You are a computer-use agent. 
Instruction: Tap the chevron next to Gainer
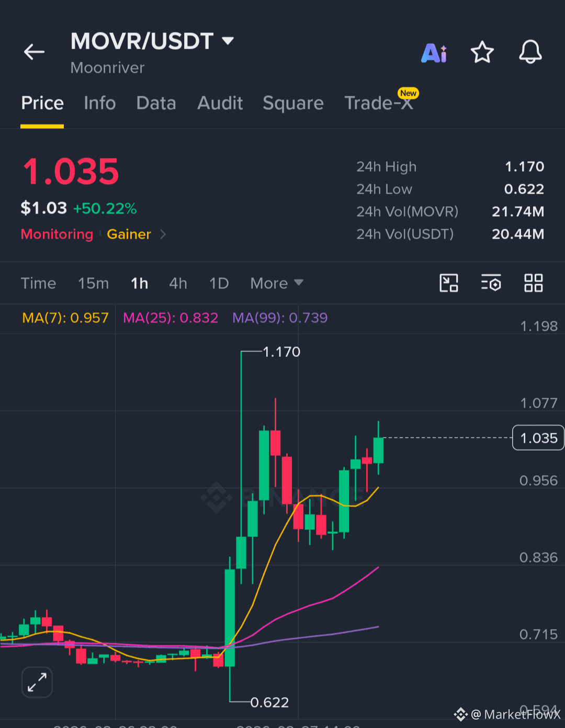point(163,234)
